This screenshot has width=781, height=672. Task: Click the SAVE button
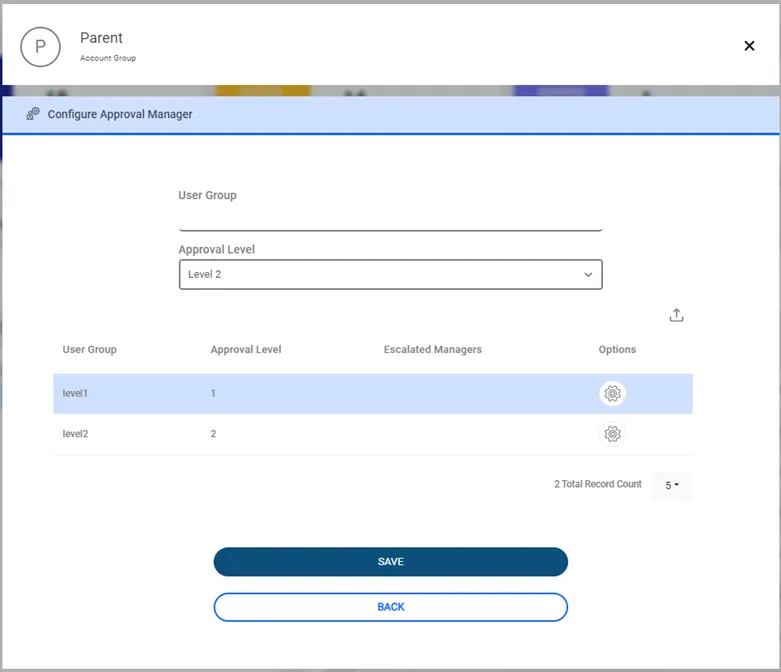pyautogui.click(x=390, y=561)
